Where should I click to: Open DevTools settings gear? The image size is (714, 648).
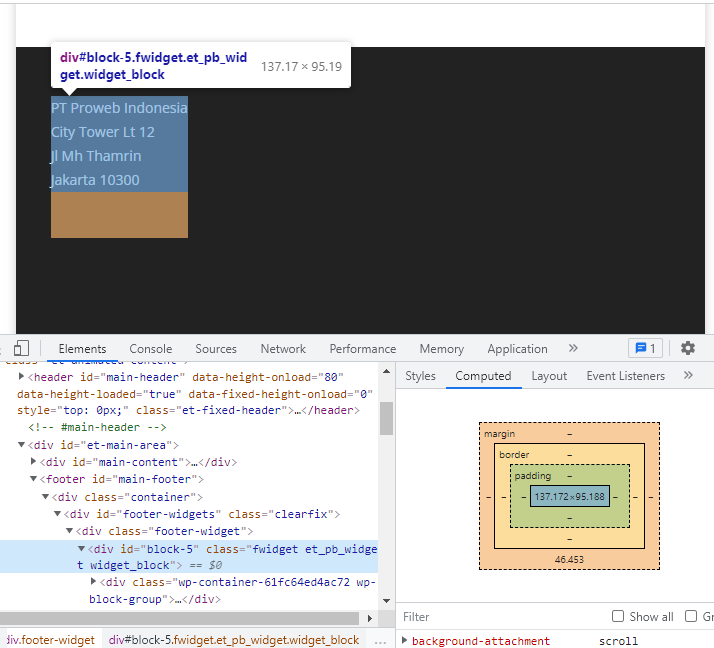[688, 348]
